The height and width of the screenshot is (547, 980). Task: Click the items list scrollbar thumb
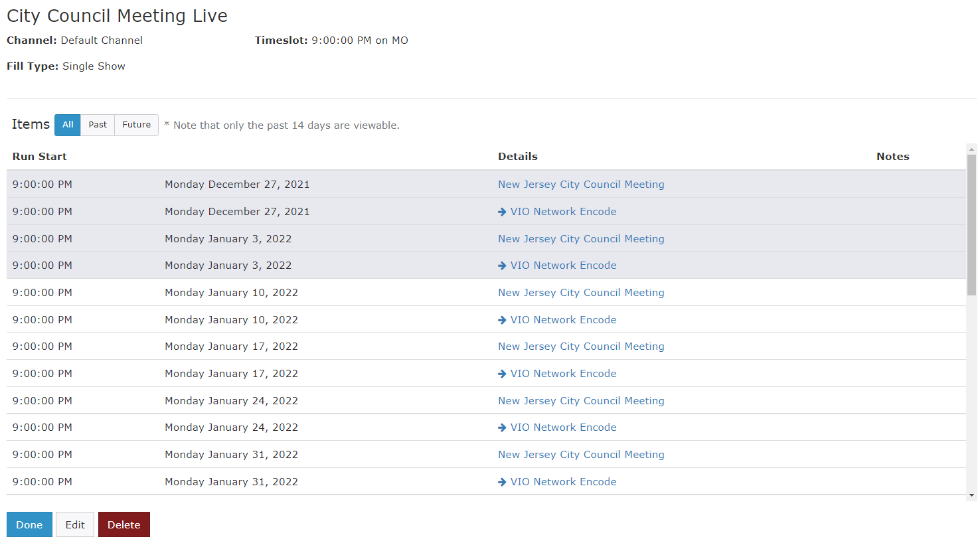coord(971,224)
